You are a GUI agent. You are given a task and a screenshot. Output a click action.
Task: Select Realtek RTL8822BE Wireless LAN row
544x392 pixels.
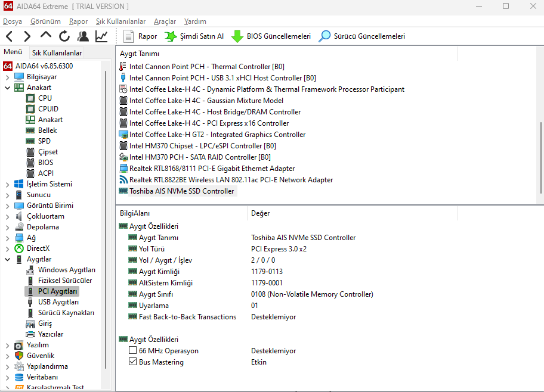click(x=231, y=180)
